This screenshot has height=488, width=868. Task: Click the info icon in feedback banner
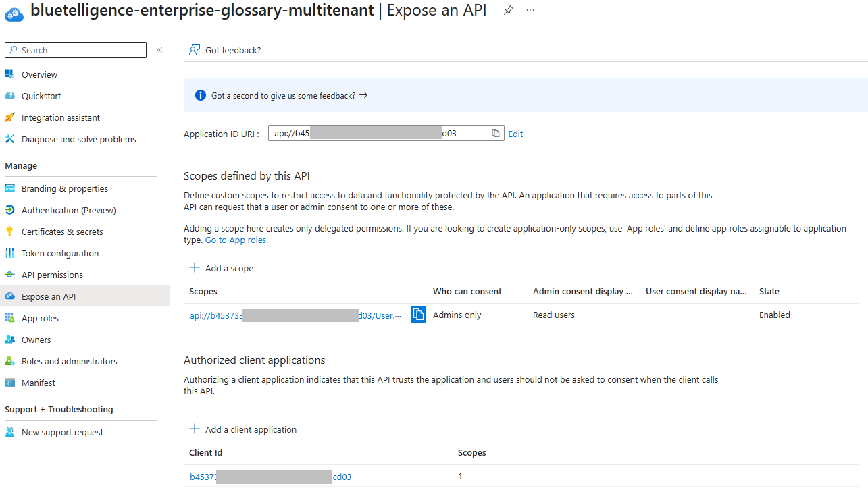pyautogui.click(x=200, y=95)
